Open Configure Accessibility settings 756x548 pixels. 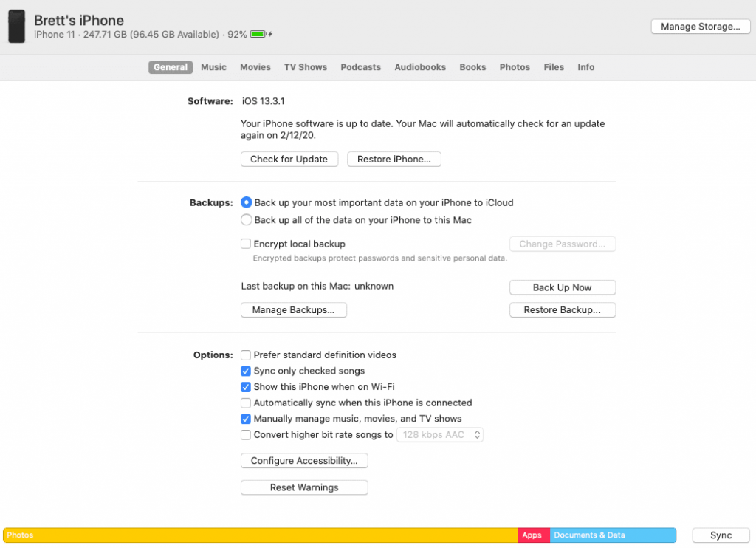pos(304,461)
